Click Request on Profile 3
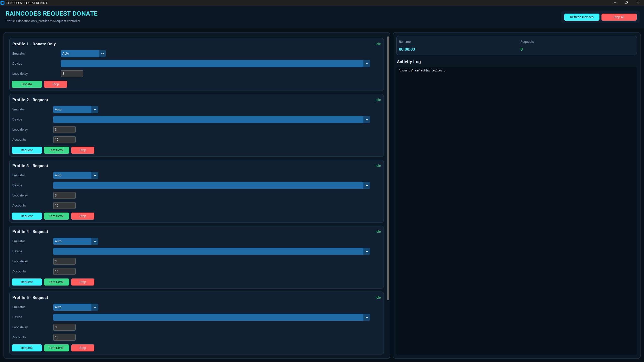644x362 pixels. [27, 216]
